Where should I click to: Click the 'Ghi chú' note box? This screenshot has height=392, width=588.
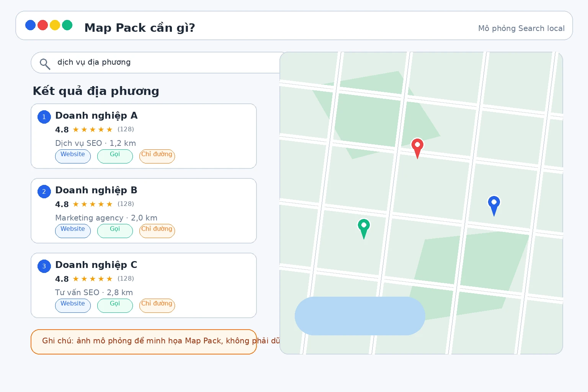tap(144, 342)
